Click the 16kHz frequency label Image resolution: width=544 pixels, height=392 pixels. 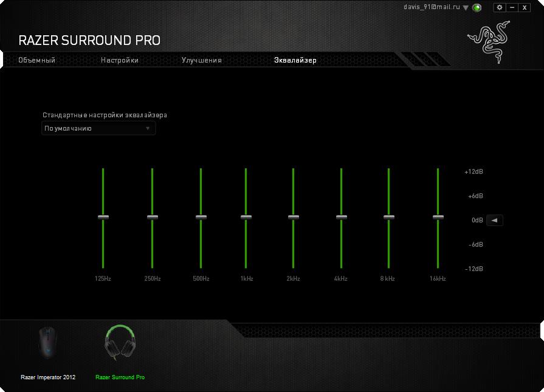point(438,278)
